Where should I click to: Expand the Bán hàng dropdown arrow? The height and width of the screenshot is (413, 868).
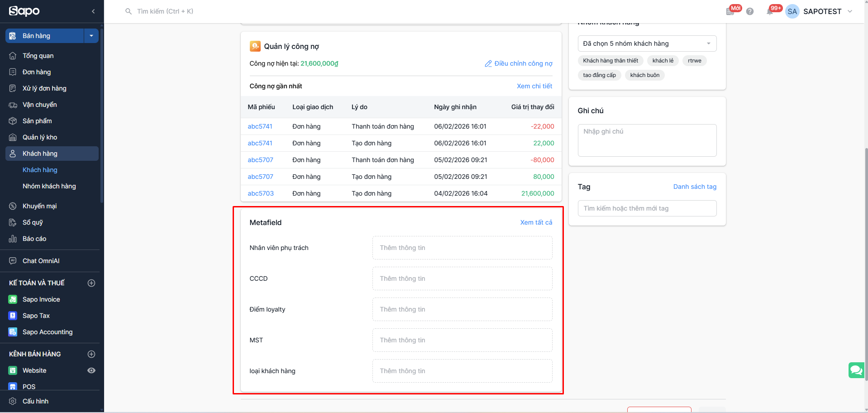[91, 36]
